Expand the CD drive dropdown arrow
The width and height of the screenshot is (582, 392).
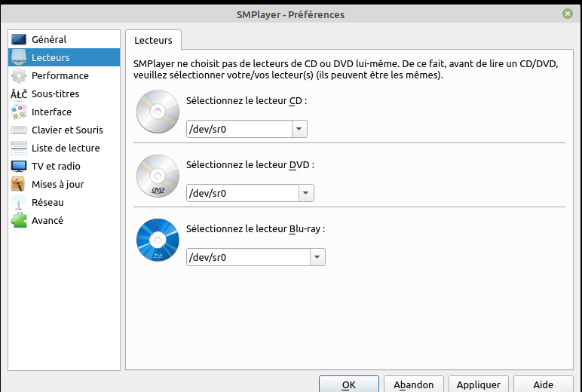pos(299,129)
